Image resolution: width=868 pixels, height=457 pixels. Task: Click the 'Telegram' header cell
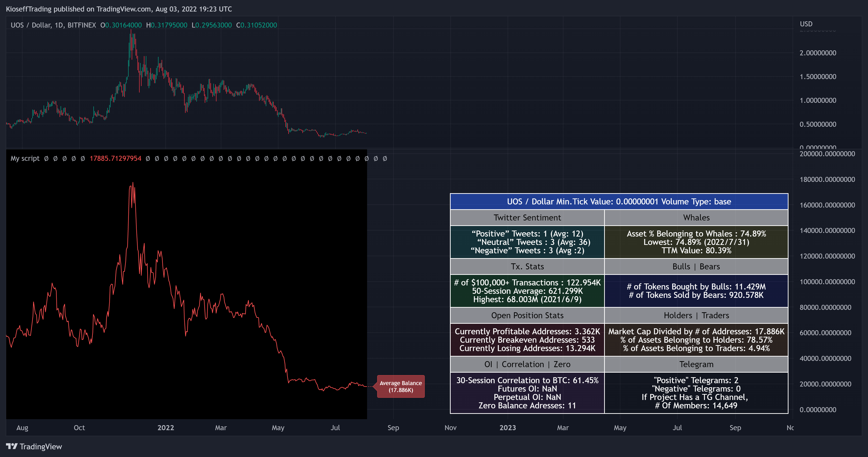(696, 364)
